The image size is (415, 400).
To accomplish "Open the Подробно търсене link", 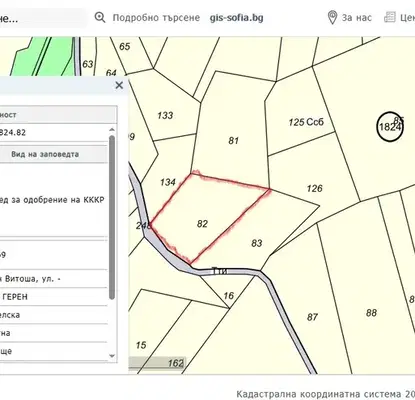I will [156, 18].
